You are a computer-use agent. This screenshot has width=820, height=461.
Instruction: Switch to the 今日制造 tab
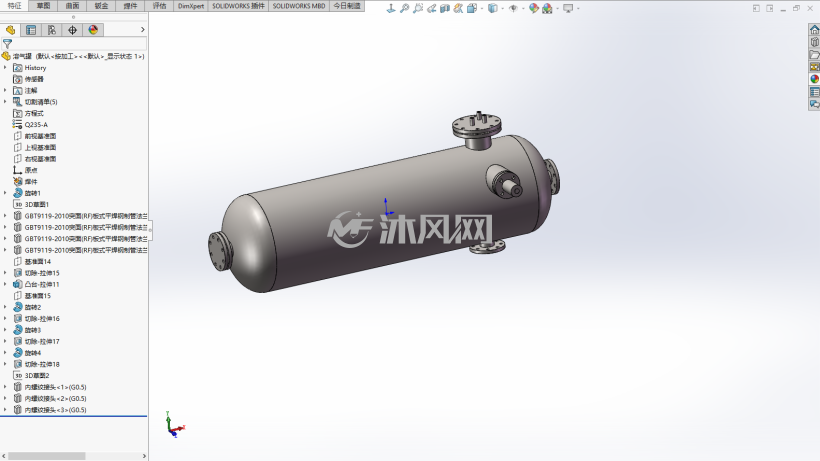tap(347, 6)
